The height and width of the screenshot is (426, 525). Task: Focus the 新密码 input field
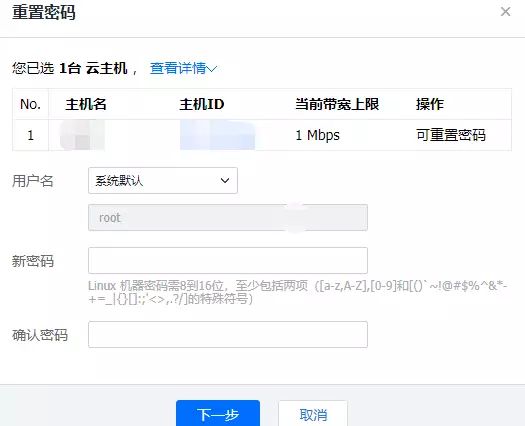click(x=228, y=261)
